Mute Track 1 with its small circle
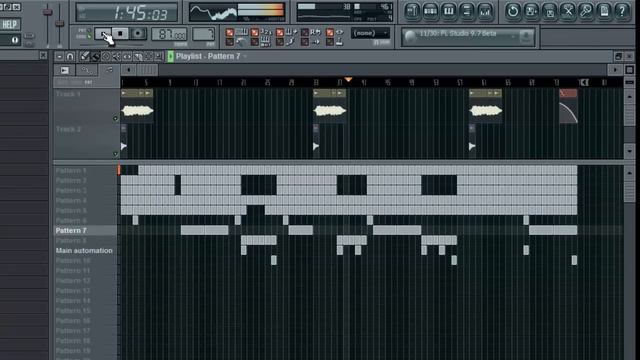 point(116,118)
